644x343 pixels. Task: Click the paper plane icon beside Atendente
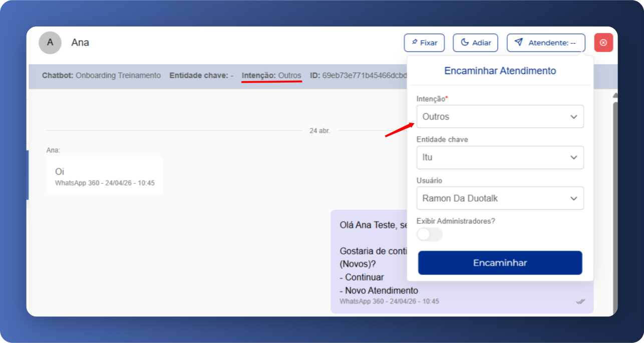(x=519, y=43)
